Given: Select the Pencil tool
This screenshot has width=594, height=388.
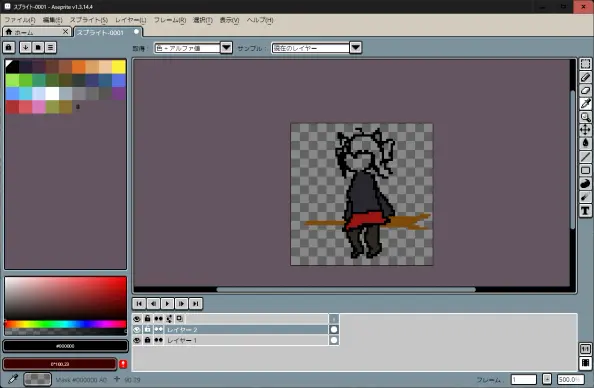Looking at the screenshot, I should pyautogui.click(x=585, y=77).
